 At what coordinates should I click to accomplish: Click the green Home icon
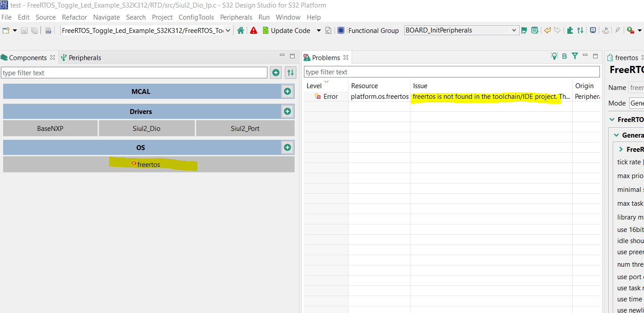tap(241, 30)
